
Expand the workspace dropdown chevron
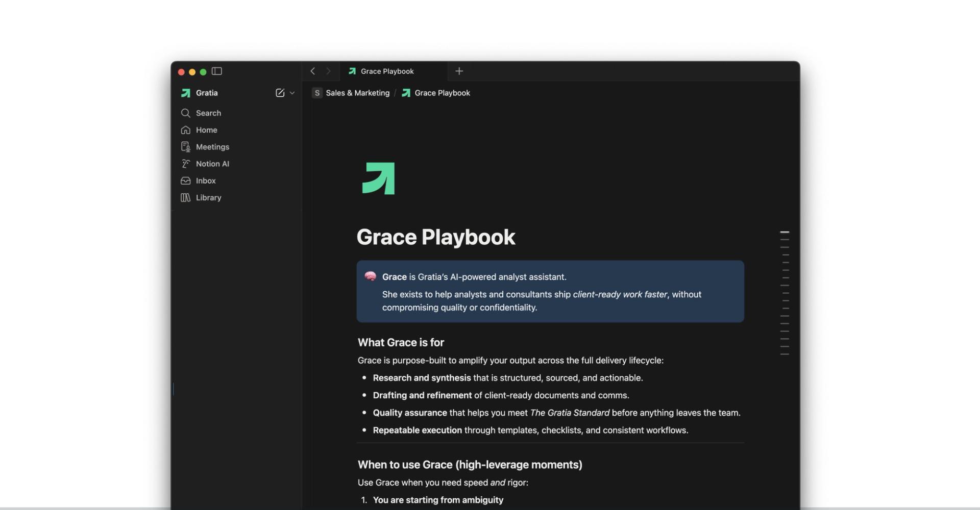click(292, 93)
